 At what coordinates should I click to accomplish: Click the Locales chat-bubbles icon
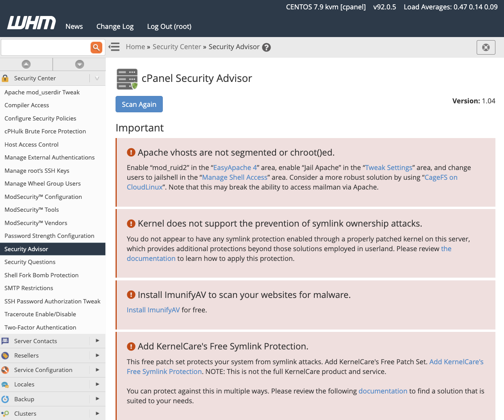coord(5,385)
